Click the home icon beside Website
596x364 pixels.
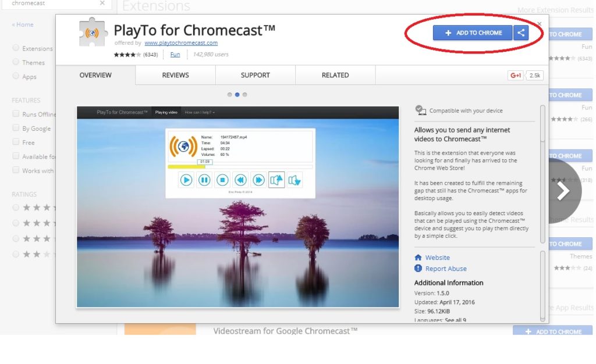(418, 258)
